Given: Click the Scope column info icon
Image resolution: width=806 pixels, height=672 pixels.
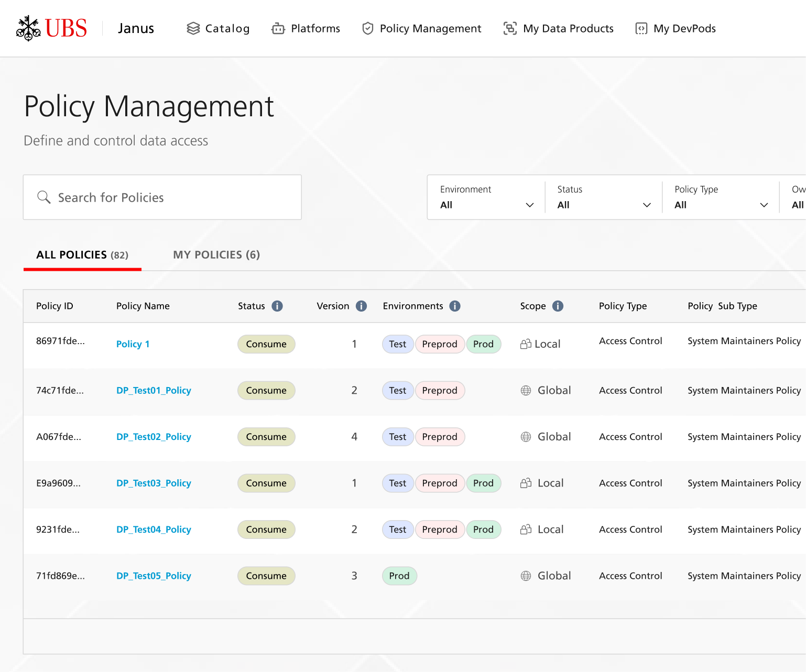Looking at the screenshot, I should coord(558,306).
